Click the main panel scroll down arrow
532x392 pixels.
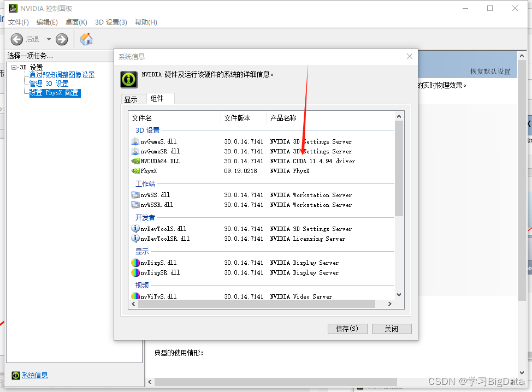coord(522,373)
